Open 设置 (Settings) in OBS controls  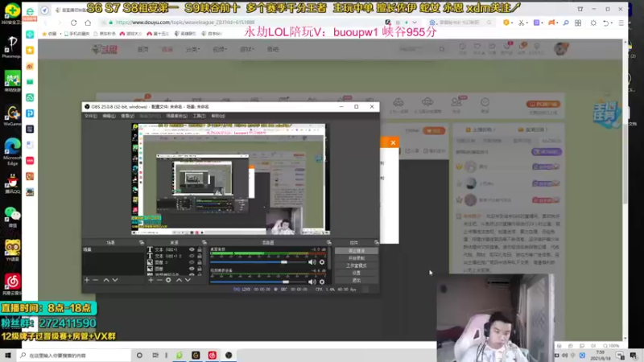[356, 273]
